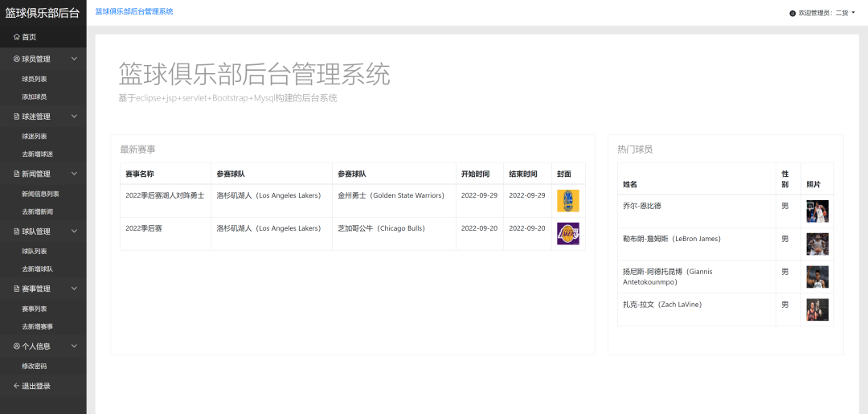Collapse the 球队管理 chevron
This screenshot has width=868, height=414.
[74, 232]
